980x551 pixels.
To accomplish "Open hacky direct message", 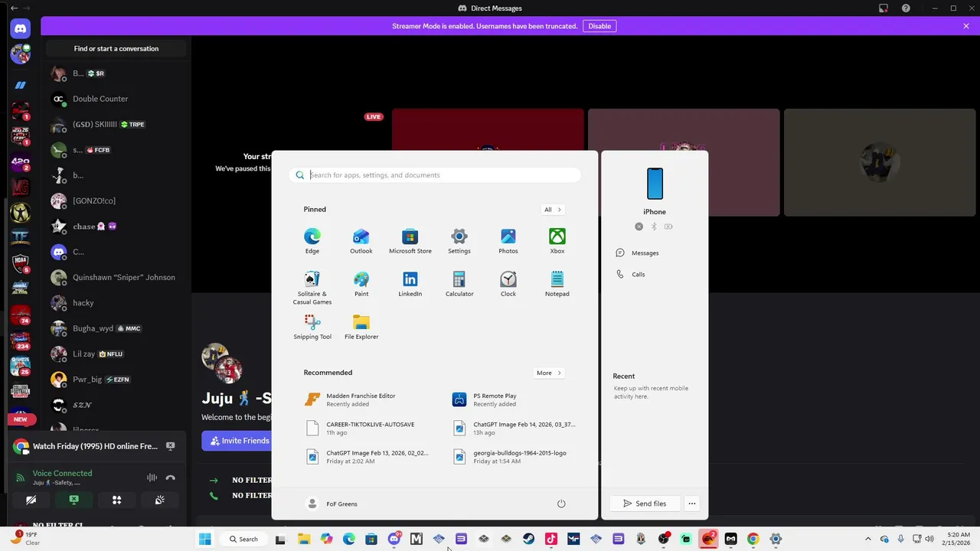I will click(x=116, y=303).
